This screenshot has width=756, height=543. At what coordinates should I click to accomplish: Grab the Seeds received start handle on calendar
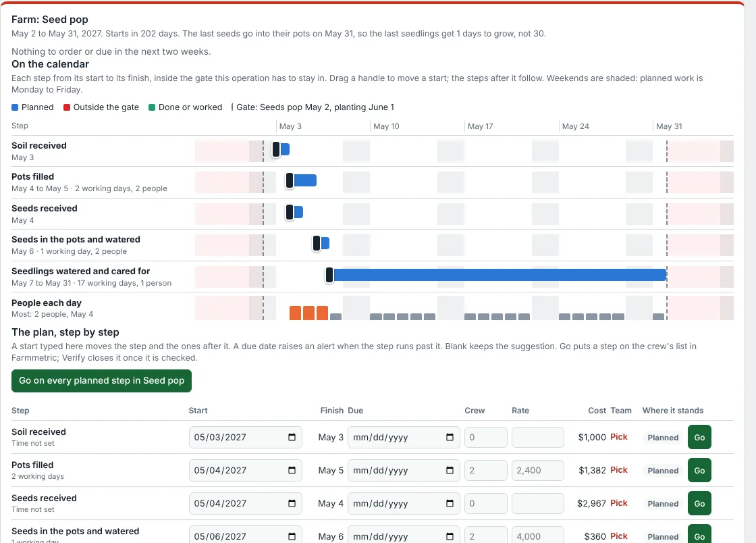pyautogui.click(x=290, y=212)
